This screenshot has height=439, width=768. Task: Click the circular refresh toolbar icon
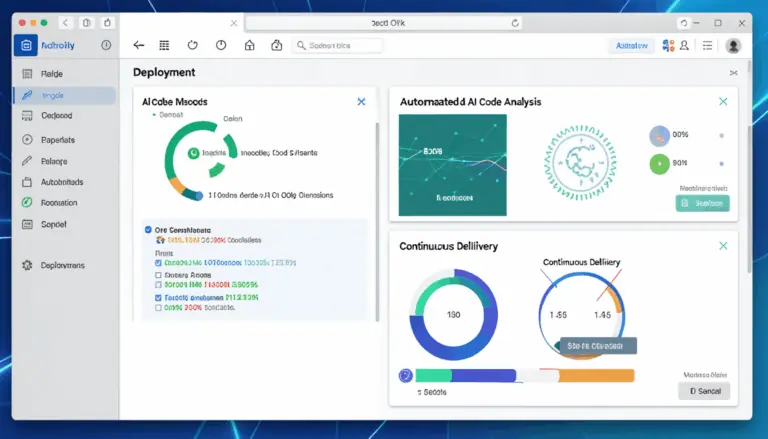192,45
